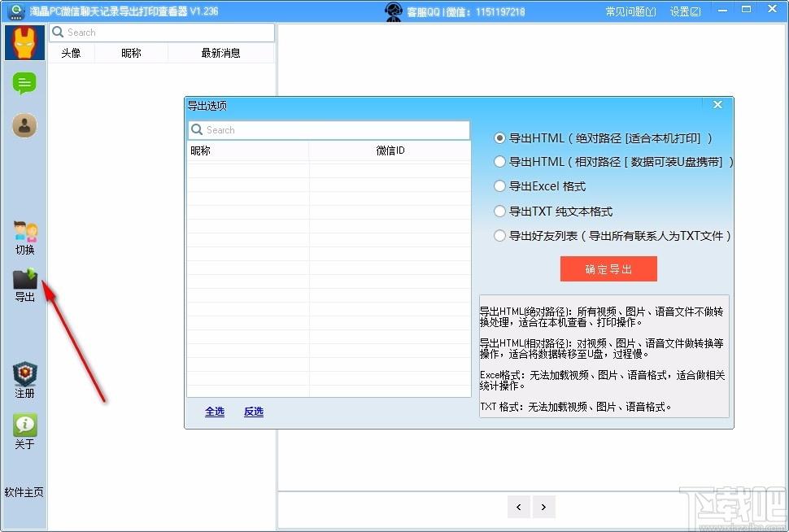Close the main application window
789x532 pixels.
click(x=773, y=9)
